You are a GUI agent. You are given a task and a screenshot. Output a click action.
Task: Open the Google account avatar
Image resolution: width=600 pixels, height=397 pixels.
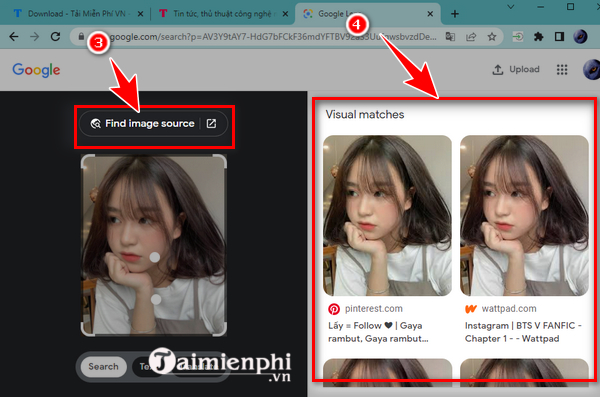click(591, 70)
